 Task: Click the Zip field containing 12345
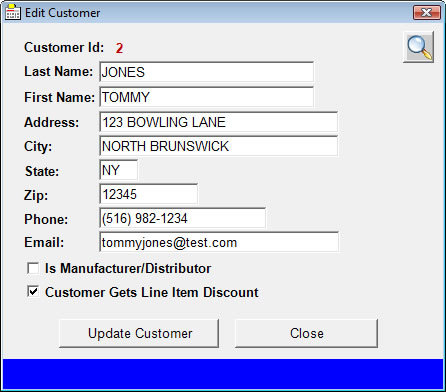[148, 194]
